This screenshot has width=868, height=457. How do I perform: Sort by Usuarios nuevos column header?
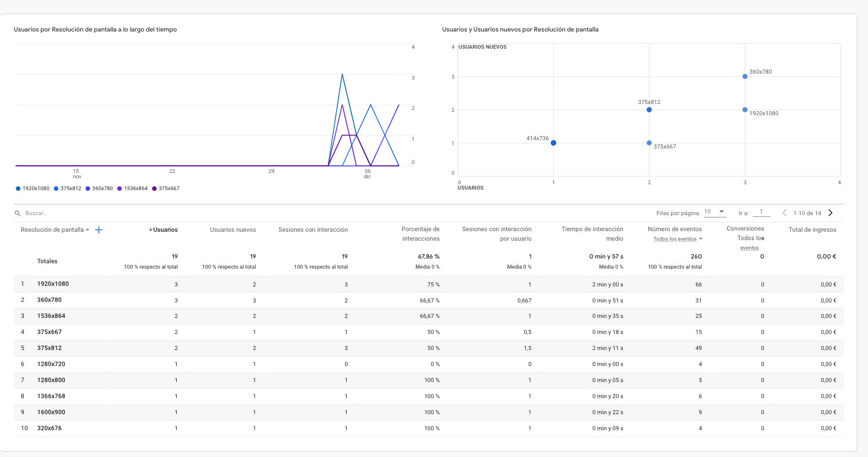pyautogui.click(x=233, y=229)
